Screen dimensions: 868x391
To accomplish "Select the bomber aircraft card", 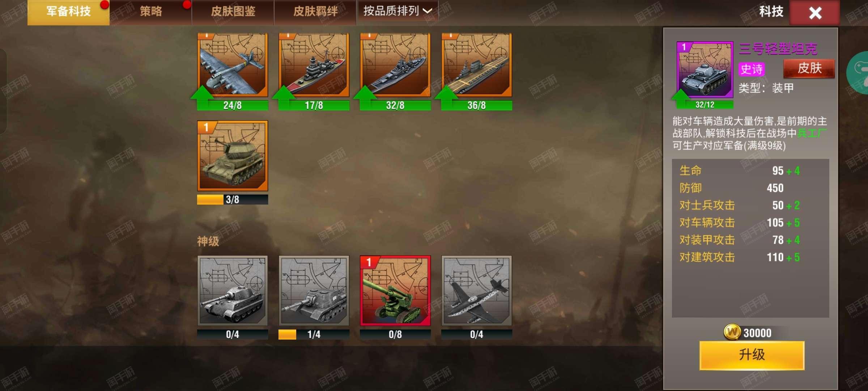I will 233,66.
